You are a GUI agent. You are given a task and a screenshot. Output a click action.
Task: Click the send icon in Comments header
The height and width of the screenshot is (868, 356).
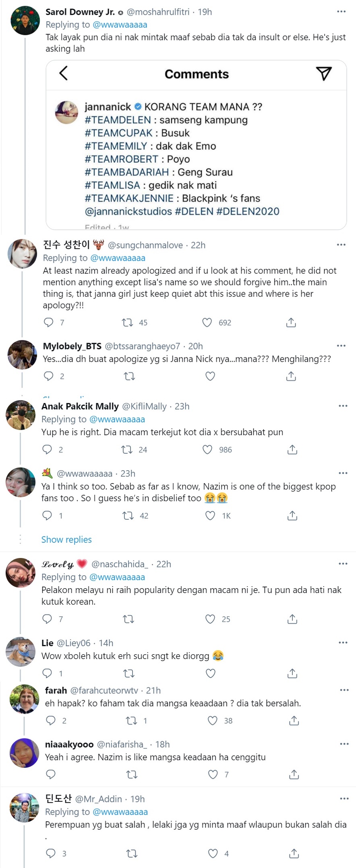click(324, 73)
